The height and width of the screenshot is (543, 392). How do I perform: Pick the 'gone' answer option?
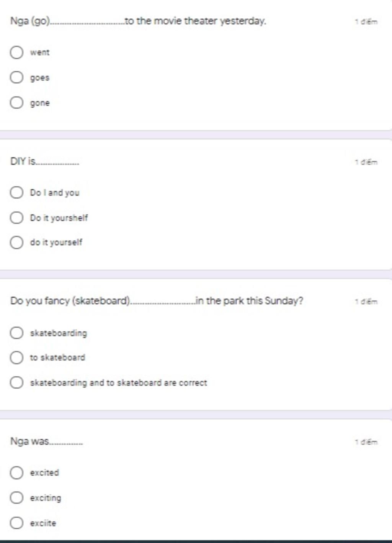pyautogui.click(x=16, y=103)
